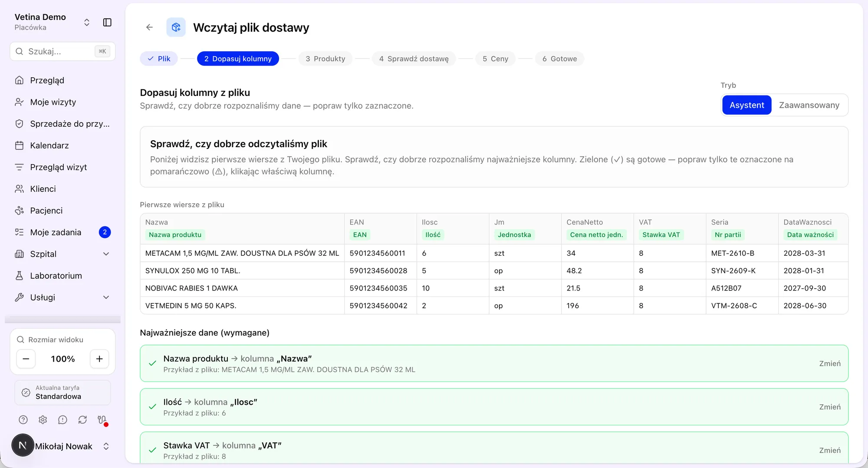This screenshot has width=868, height=468.
Task: Expand the Szpital menu section
Action: (62, 254)
